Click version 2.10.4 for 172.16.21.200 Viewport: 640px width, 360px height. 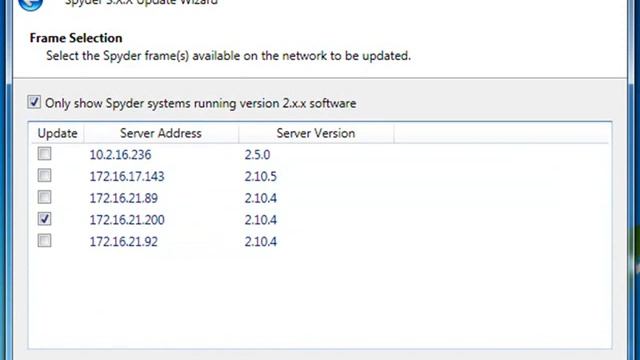260,220
